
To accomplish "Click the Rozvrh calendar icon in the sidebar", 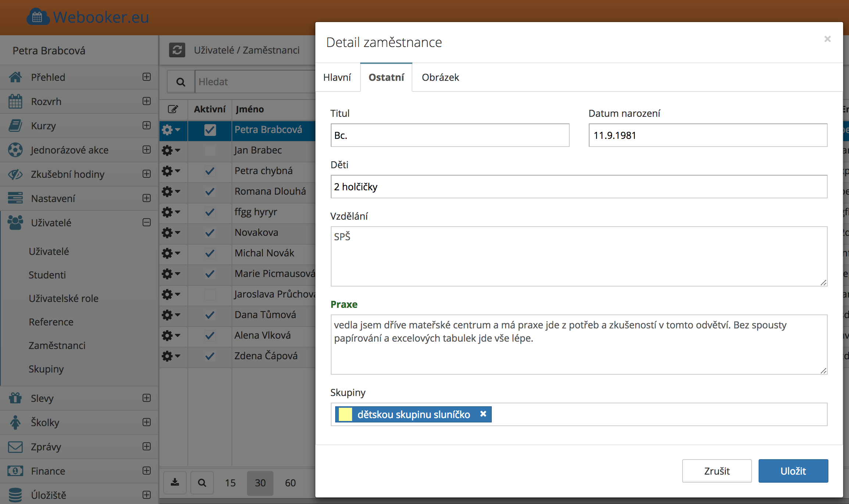I will (15, 101).
